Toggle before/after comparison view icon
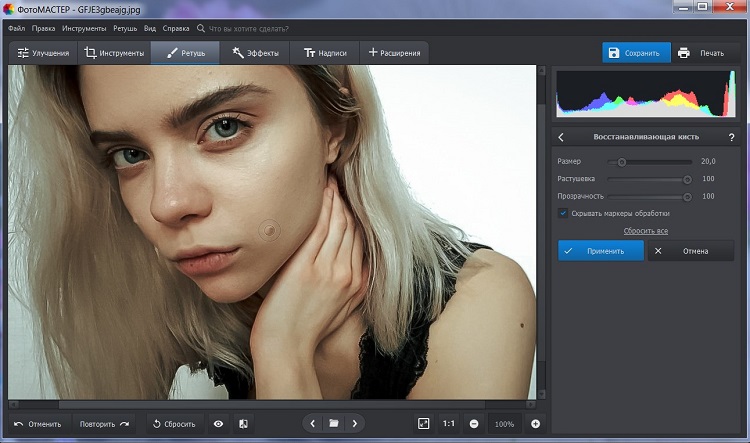 click(243, 424)
